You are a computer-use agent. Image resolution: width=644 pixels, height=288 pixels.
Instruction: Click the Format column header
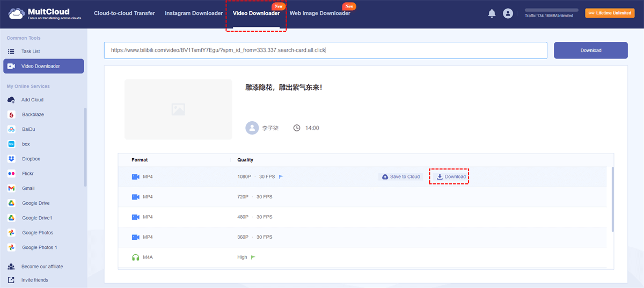pos(140,160)
